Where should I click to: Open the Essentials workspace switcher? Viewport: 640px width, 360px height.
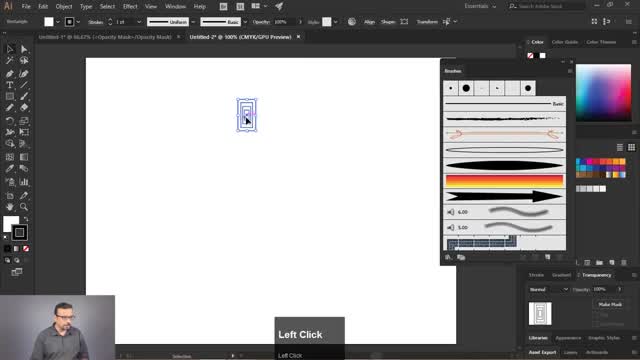(480, 6)
